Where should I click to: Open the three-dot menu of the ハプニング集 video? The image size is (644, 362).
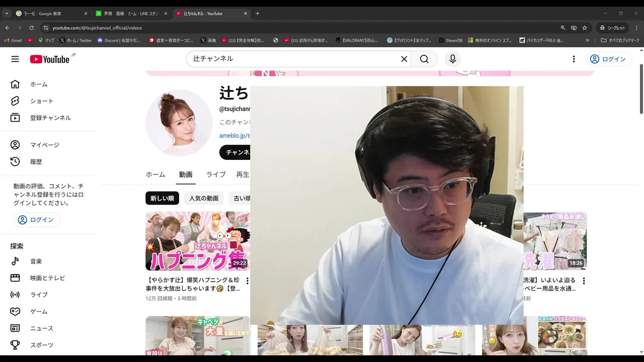[247, 281]
